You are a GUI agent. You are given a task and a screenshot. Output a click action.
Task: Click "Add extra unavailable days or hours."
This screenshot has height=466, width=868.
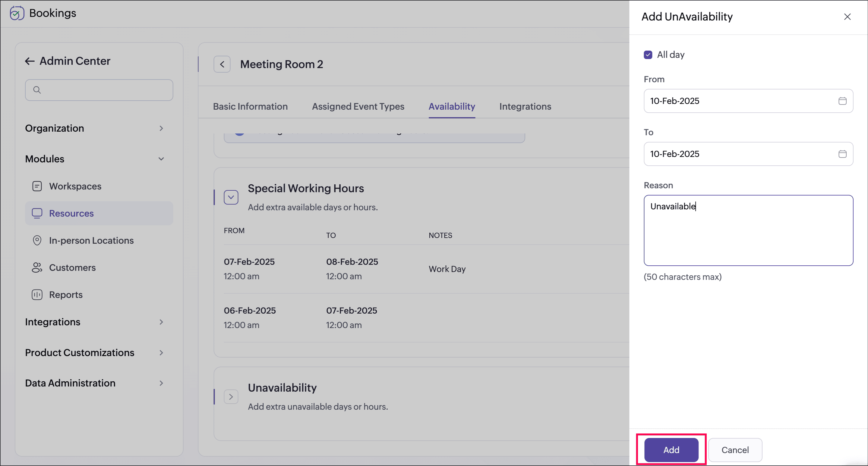click(x=318, y=406)
